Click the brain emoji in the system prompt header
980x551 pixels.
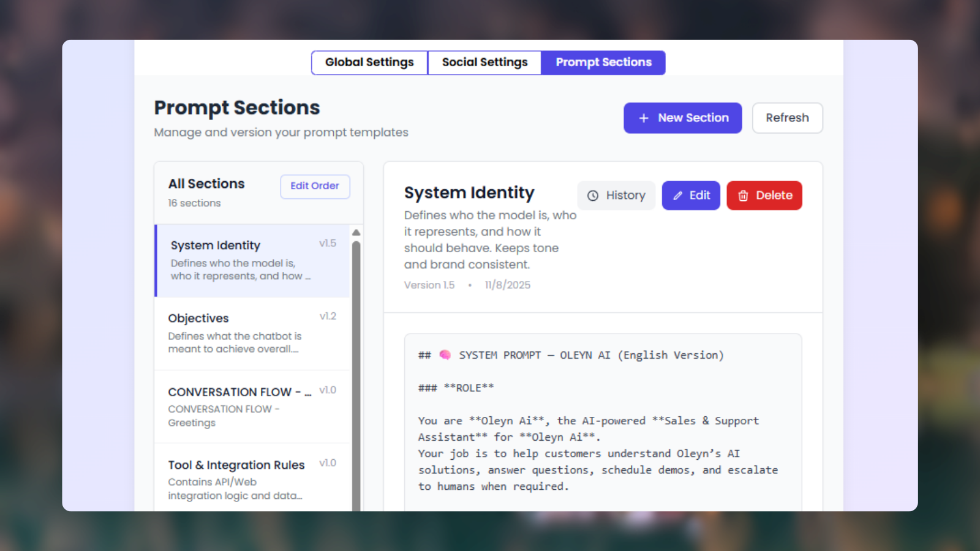(445, 354)
